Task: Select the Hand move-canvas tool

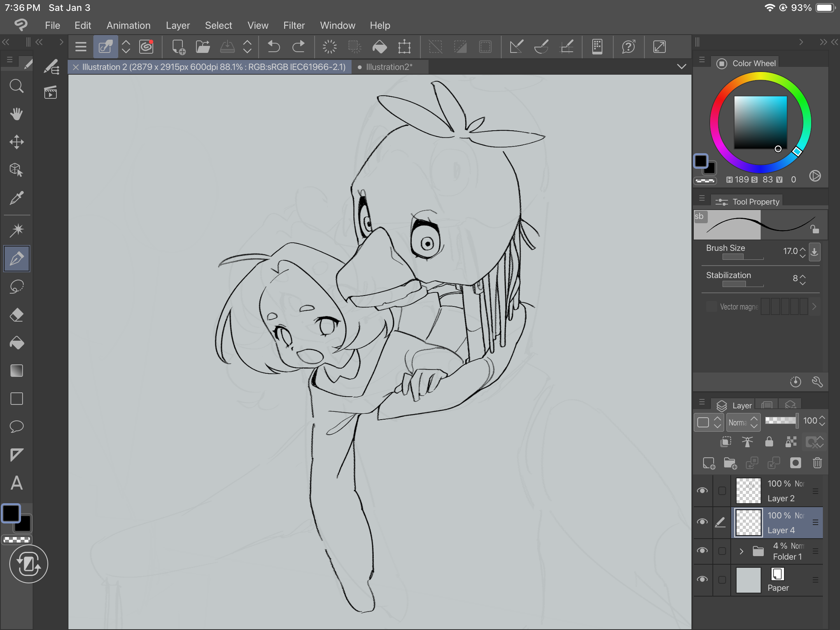Action: [x=17, y=114]
